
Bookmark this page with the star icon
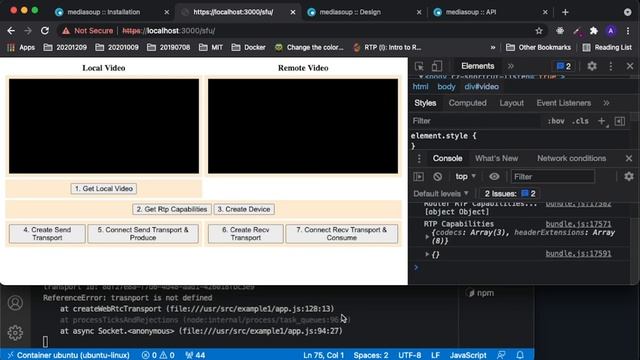click(x=539, y=31)
